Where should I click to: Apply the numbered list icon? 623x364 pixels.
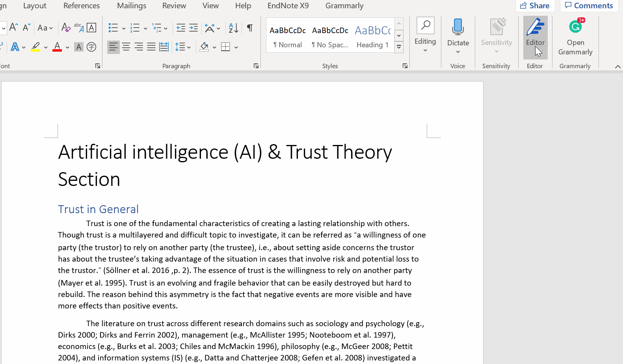[135, 28]
